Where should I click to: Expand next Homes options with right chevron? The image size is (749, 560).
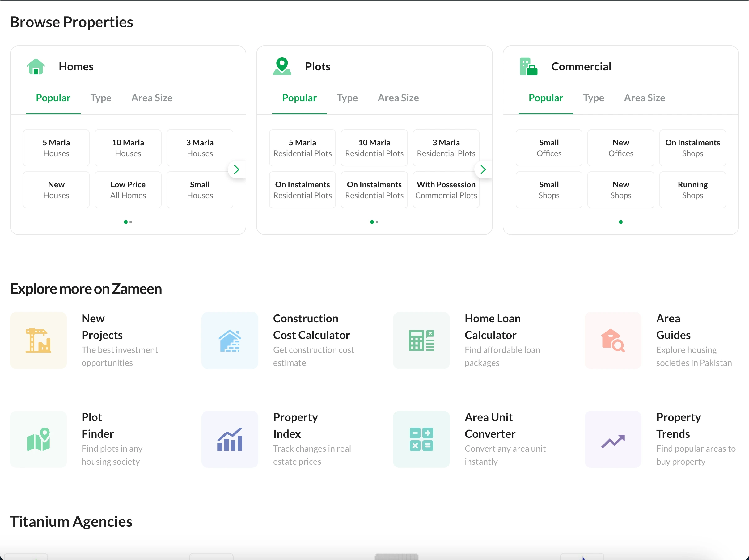(236, 169)
